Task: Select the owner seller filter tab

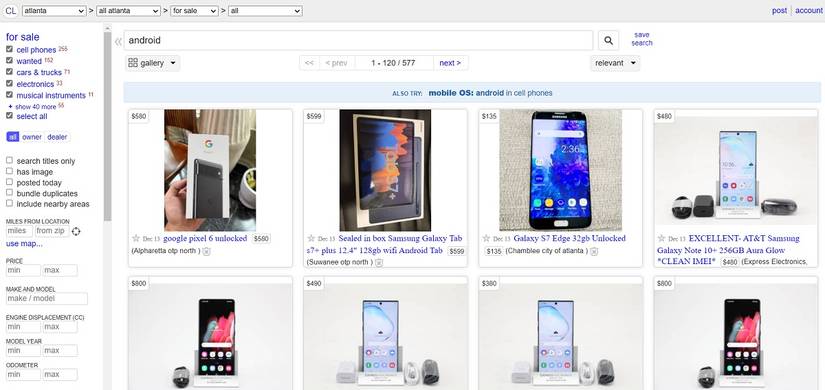Action: pyautogui.click(x=32, y=137)
